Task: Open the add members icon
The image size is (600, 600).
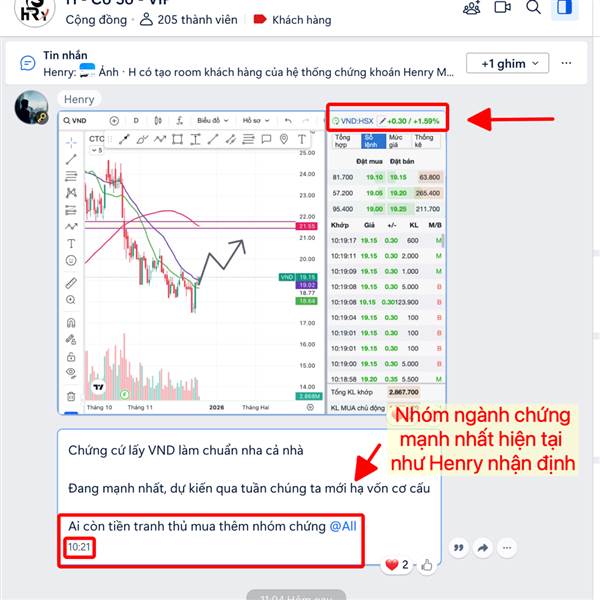Action: pyautogui.click(x=471, y=8)
